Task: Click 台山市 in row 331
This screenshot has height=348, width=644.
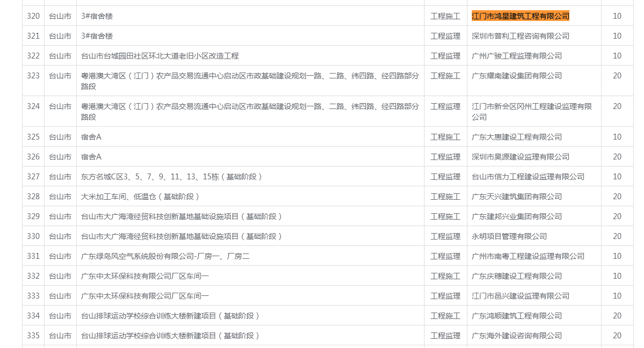Action: click(x=60, y=256)
